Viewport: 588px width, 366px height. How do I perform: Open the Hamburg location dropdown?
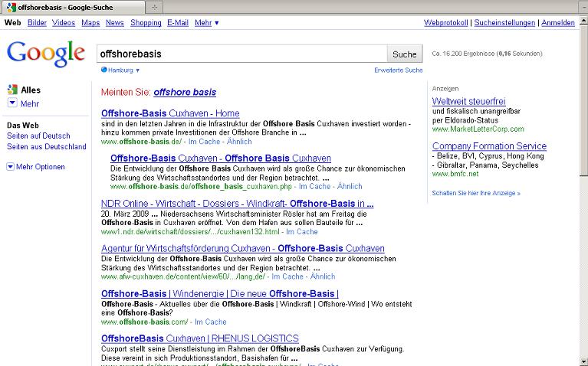tap(137, 70)
